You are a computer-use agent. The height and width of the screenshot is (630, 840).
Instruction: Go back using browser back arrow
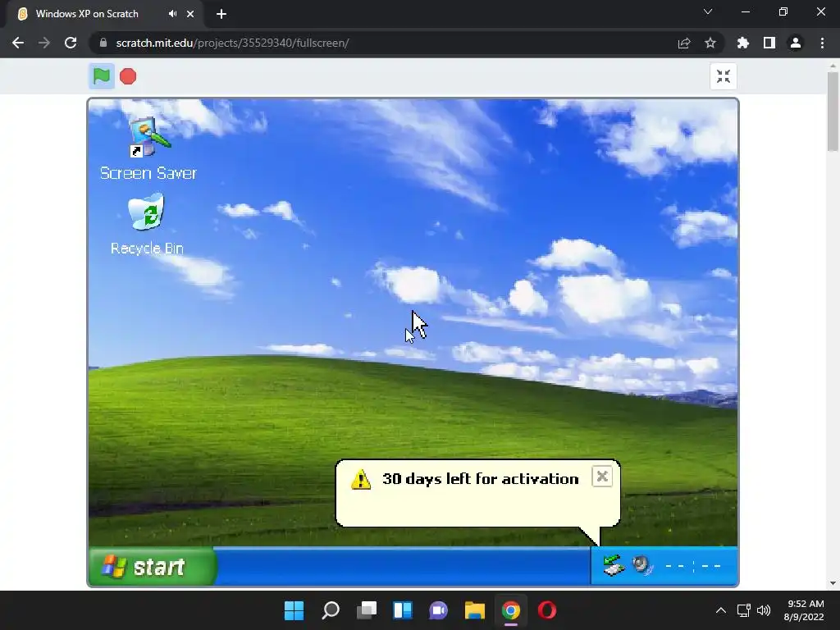pyautogui.click(x=18, y=43)
